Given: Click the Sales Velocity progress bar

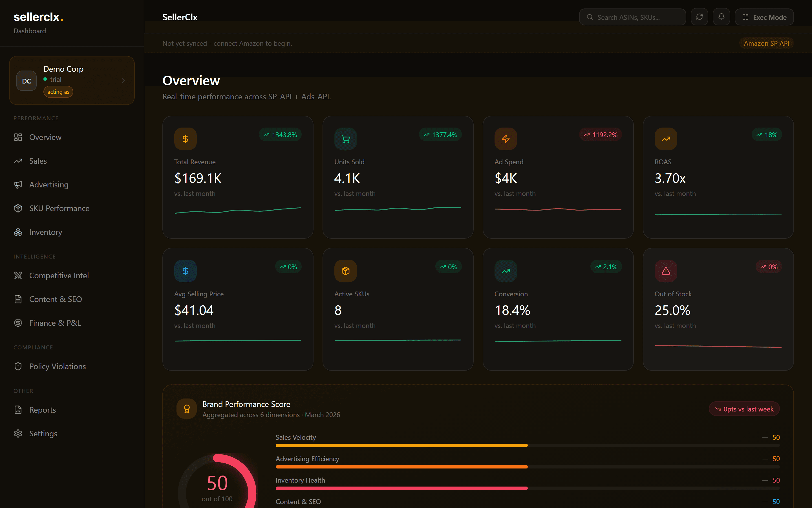Looking at the screenshot, I should [528, 445].
